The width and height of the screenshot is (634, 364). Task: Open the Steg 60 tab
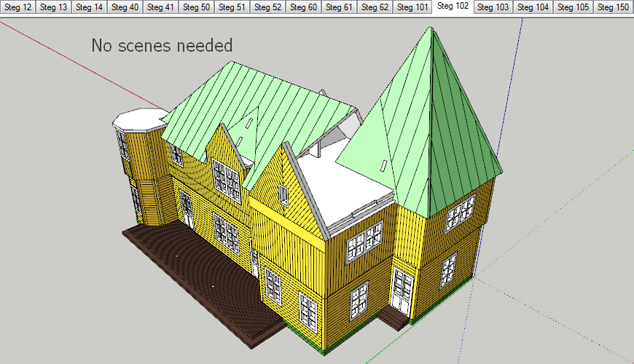(x=303, y=7)
